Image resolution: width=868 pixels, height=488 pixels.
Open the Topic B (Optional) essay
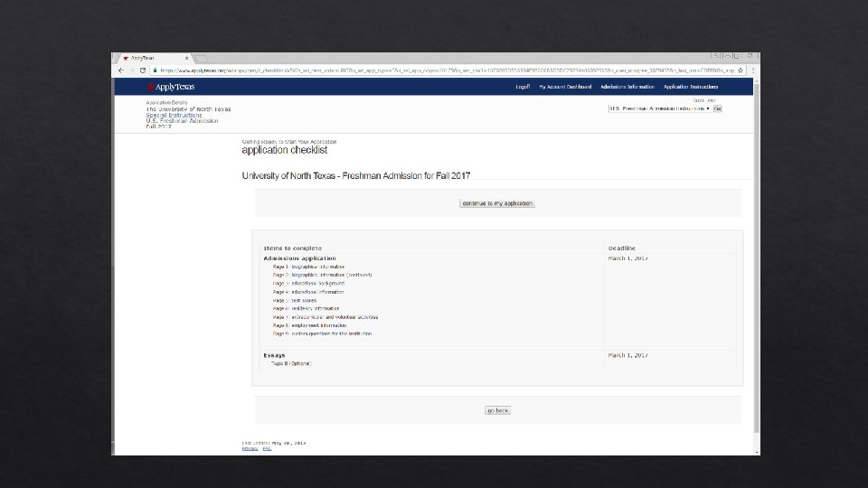click(x=291, y=363)
